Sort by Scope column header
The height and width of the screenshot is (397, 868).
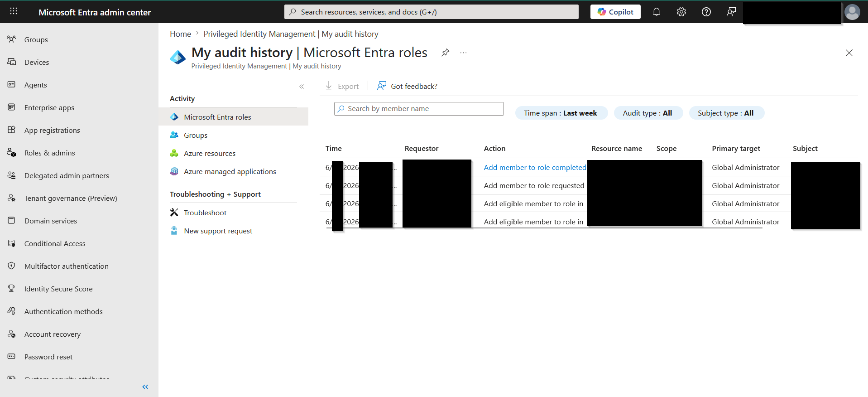667,148
